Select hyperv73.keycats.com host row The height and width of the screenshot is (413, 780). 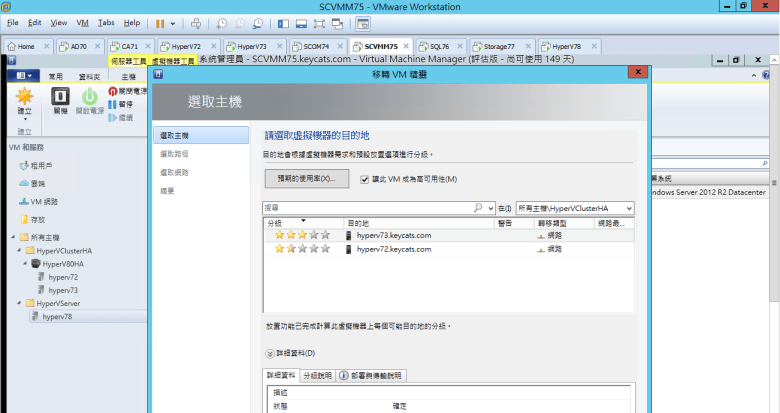394,235
